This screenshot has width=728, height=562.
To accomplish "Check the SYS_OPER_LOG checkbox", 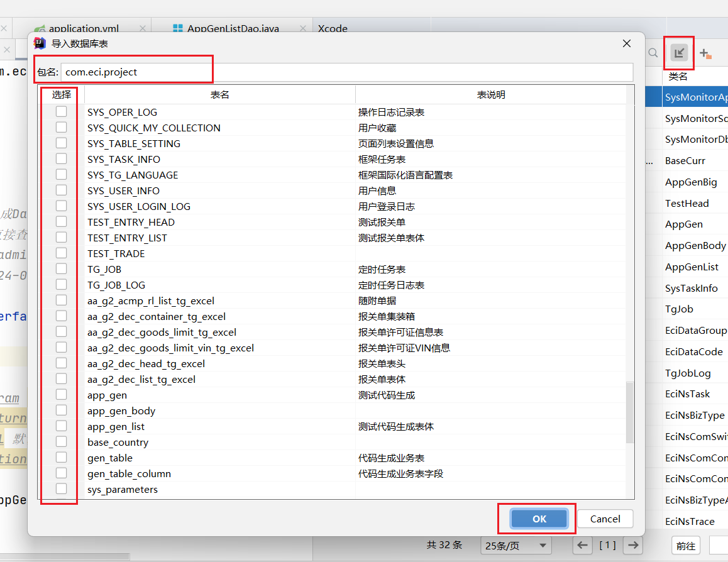I will pos(61,111).
